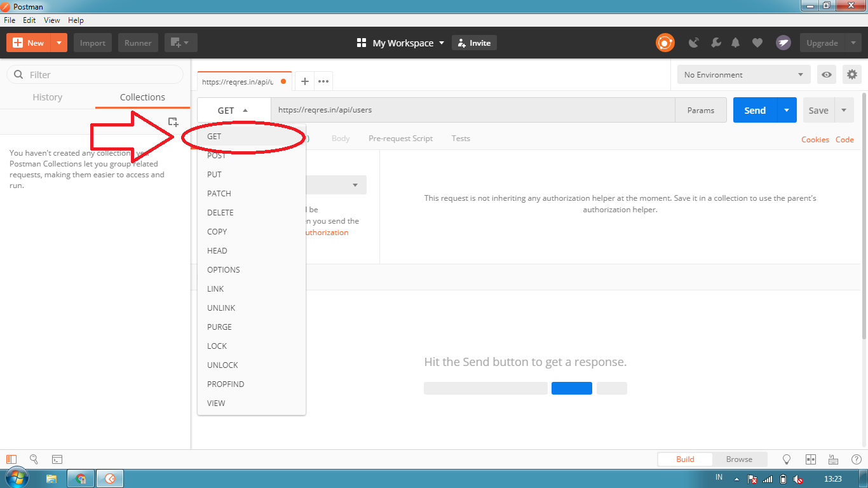
Task: Switch to the History tab
Action: (48, 97)
